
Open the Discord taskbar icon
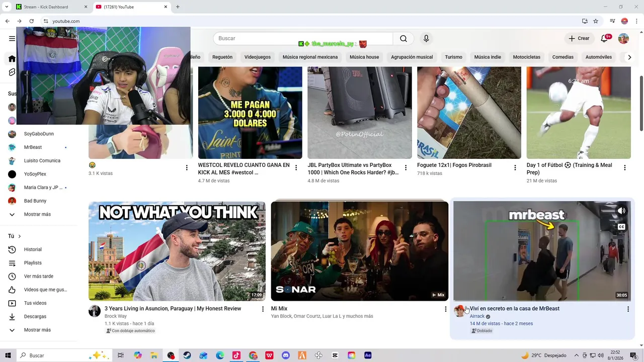coord(286,355)
